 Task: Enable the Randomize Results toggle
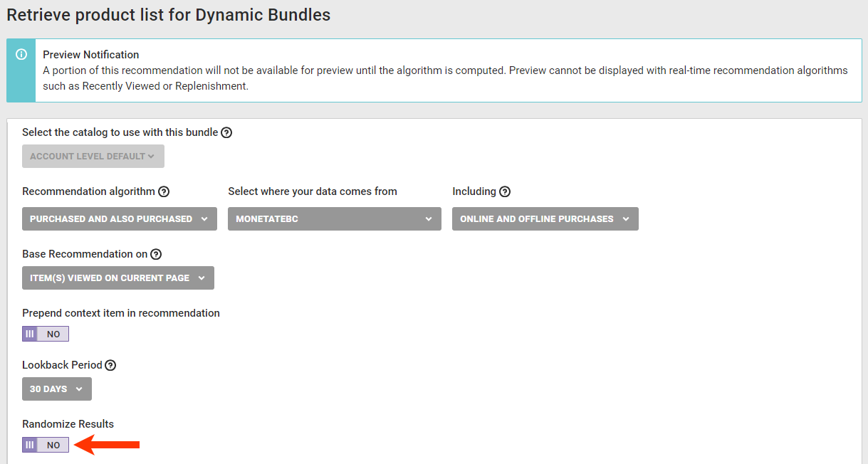[x=46, y=445]
